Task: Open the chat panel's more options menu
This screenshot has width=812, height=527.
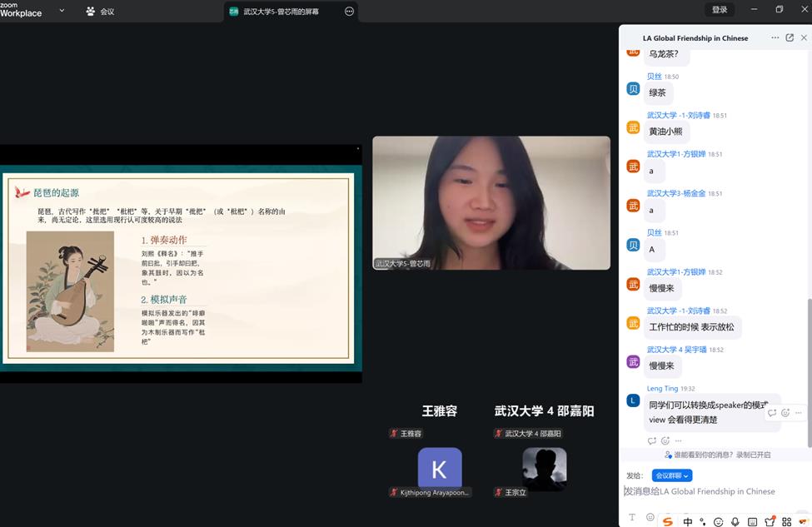Action: pos(775,37)
